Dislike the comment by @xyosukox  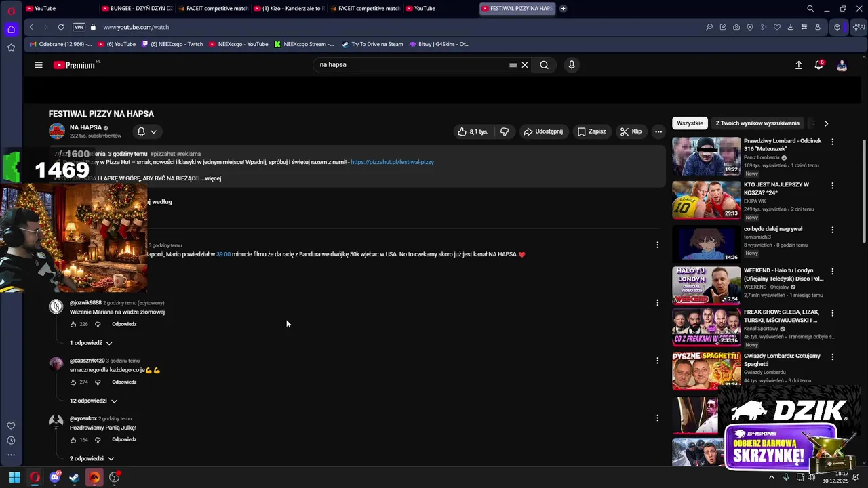(x=98, y=439)
